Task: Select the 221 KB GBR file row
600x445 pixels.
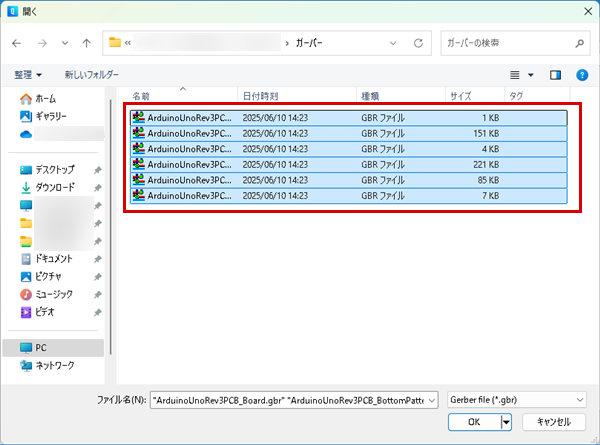Action: pos(349,165)
